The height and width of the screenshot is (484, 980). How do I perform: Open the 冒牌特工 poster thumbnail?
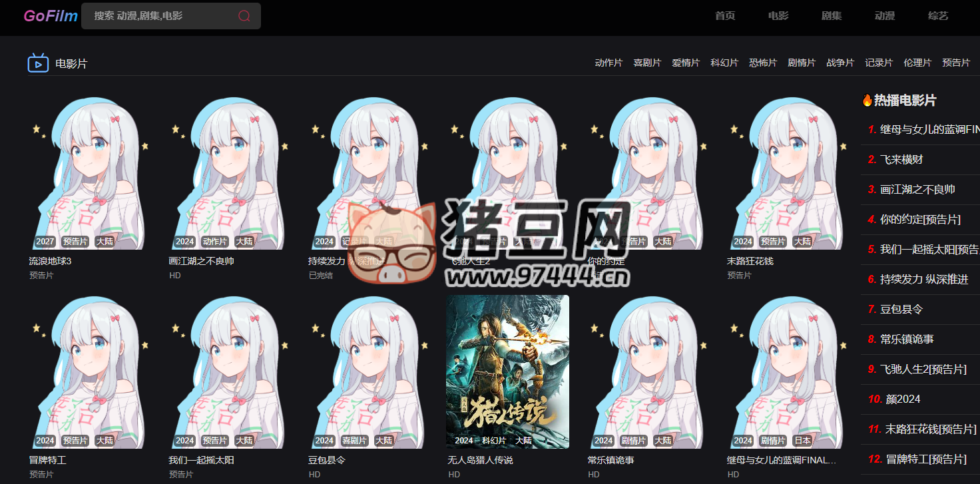point(91,372)
